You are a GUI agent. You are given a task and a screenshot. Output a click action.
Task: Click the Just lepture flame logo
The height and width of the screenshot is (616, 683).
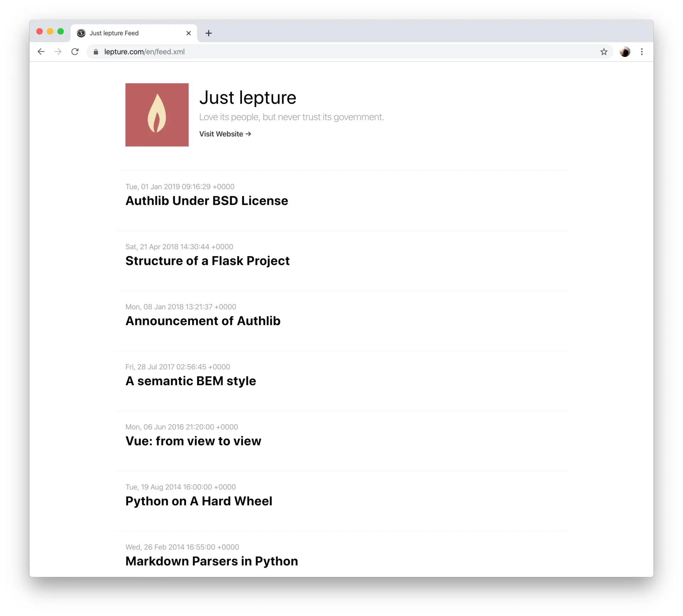pyautogui.click(x=157, y=115)
